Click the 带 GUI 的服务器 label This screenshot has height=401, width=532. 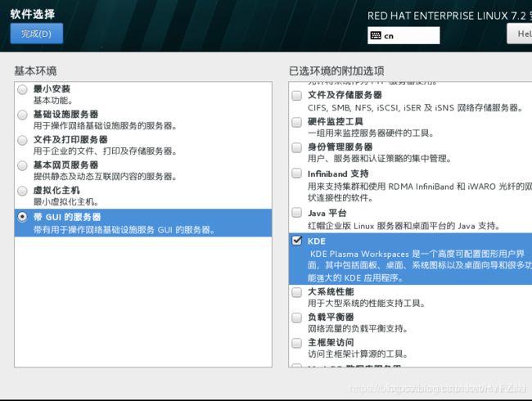tap(67, 217)
